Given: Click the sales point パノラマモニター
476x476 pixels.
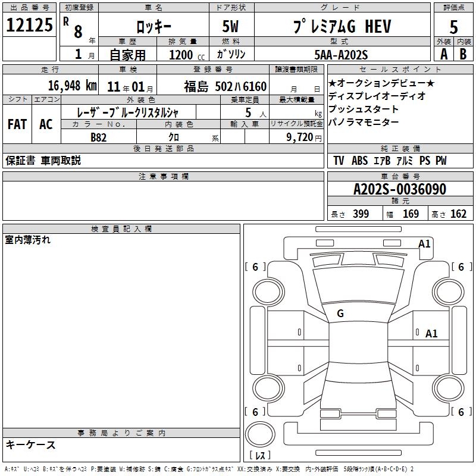Looking at the screenshot, I should [364, 122].
